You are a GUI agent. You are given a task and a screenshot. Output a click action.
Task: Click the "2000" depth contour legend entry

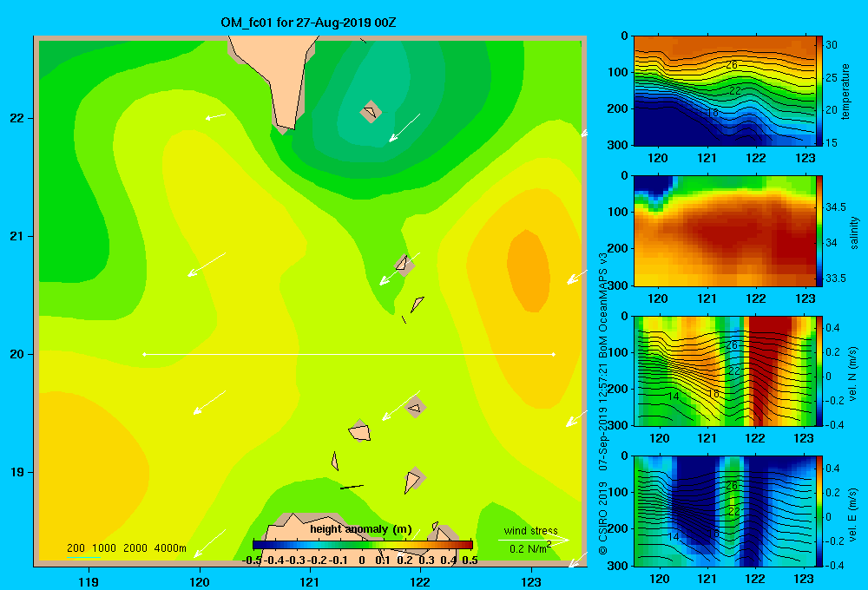pos(135,548)
